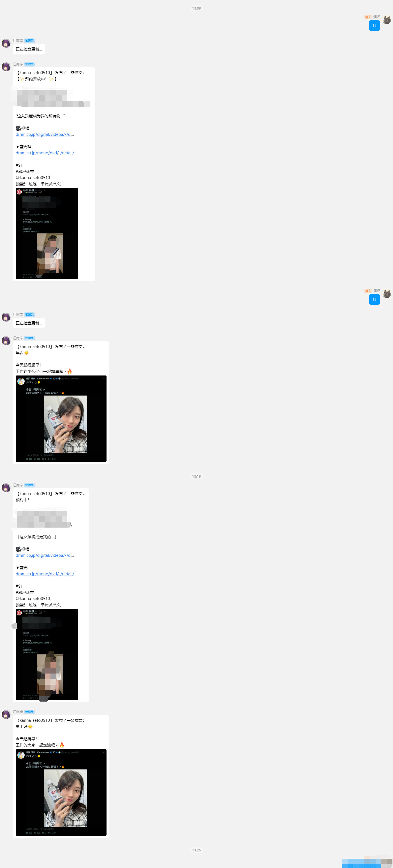This screenshot has width=393, height=868.
Task: Click the 预约中！ heading text
Action: [x=22, y=500]
